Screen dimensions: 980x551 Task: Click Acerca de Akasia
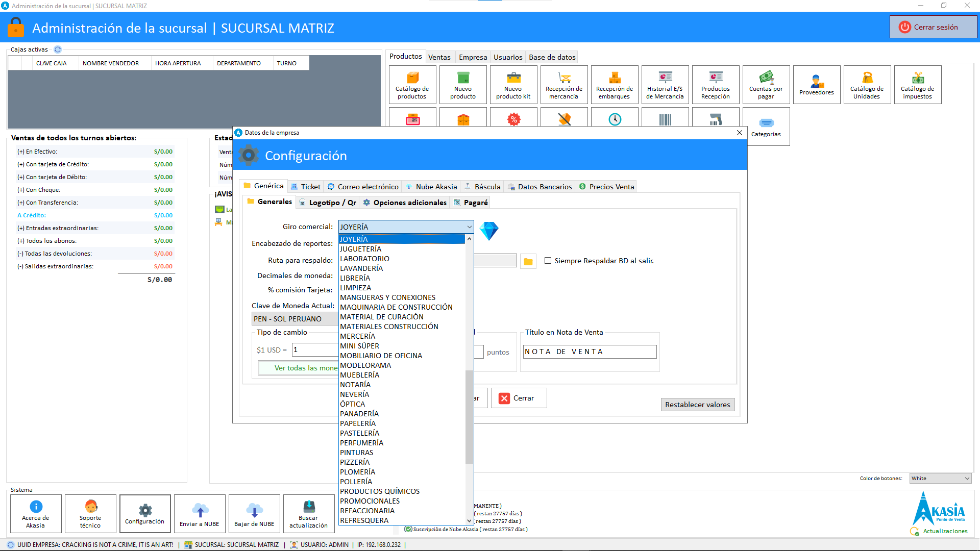coord(36,513)
